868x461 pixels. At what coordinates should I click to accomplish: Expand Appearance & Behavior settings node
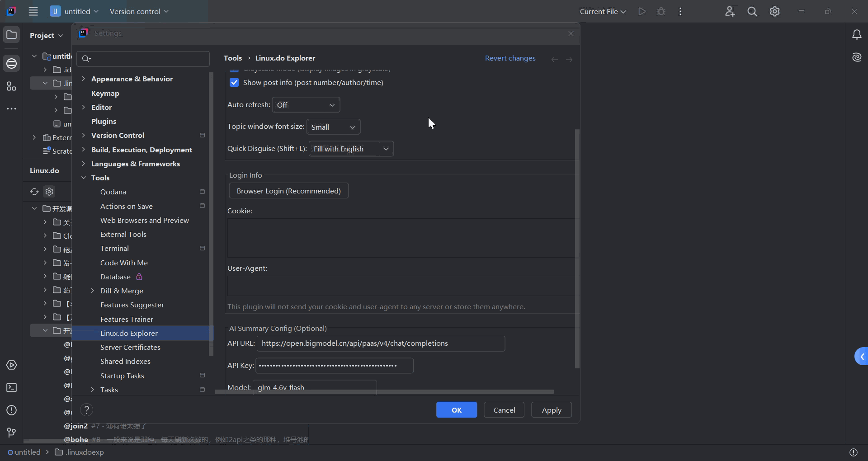click(x=84, y=79)
